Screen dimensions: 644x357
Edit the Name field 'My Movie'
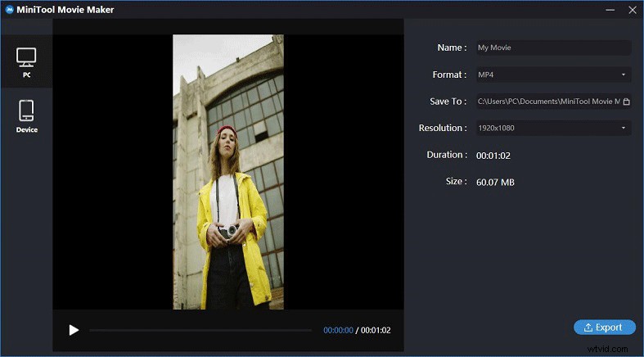(x=553, y=47)
